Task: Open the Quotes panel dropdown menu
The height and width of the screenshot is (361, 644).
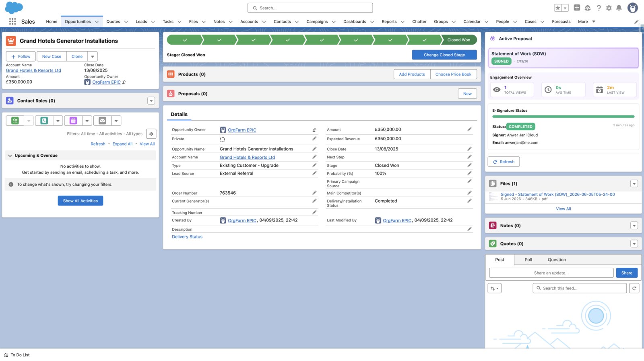Action: point(634,244)
